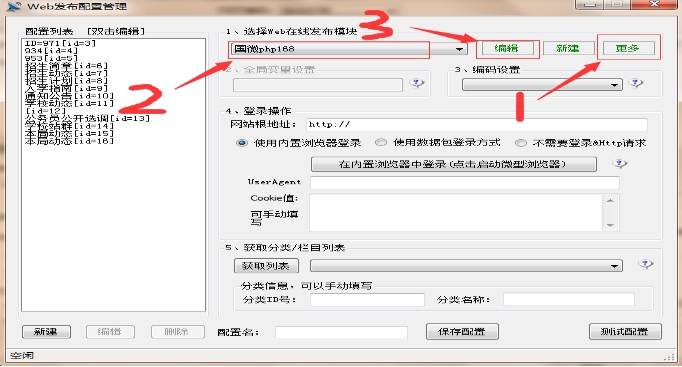Click help icon next to category list dropdown
This screenshot has width=682, height=367.
tap(645, 264)
